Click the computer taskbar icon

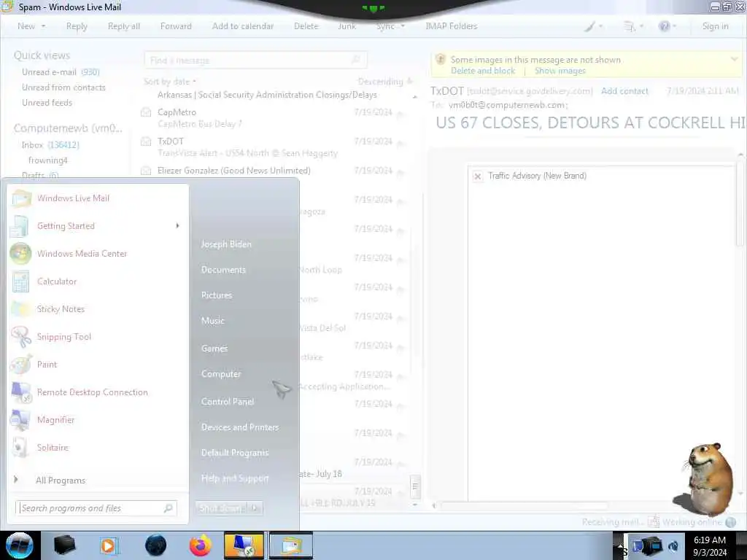244,545
